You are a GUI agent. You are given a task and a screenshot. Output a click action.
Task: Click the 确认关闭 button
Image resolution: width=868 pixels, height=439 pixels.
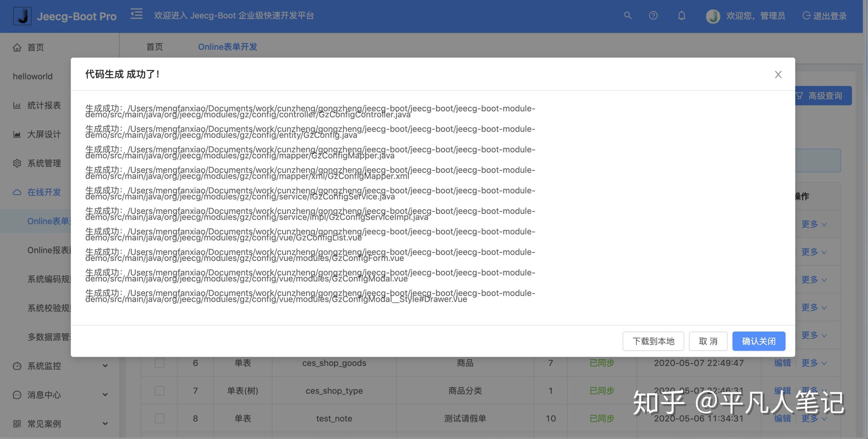(759, 341)
